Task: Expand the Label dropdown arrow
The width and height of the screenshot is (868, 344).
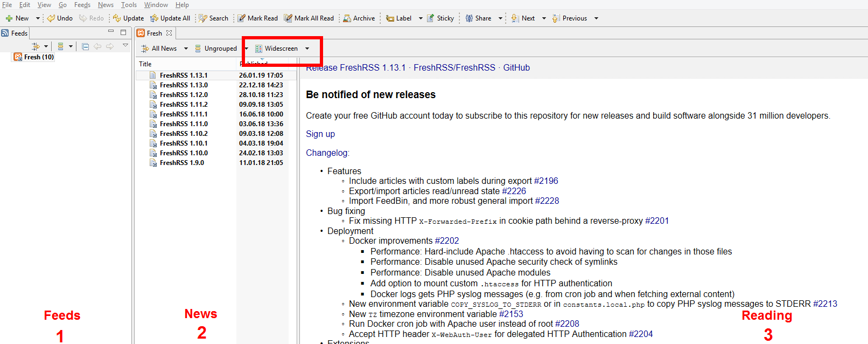Action: [x=421, y=18]
